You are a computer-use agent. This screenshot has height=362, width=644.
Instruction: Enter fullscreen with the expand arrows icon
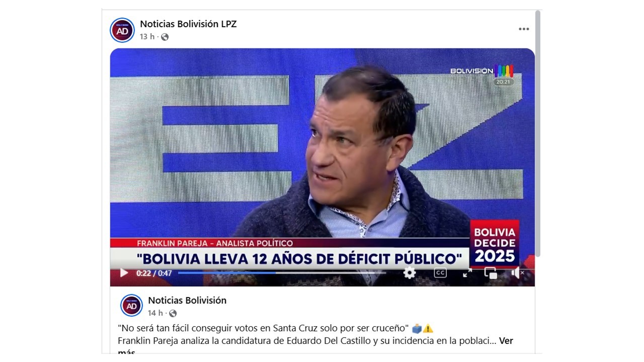[x=467, y=273]
